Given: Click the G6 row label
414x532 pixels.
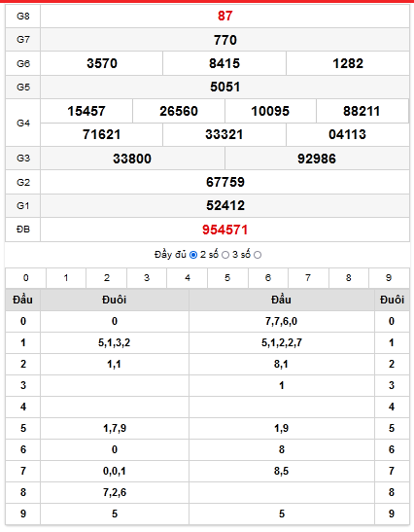Looking at the screenshot, I should (23, 63).
